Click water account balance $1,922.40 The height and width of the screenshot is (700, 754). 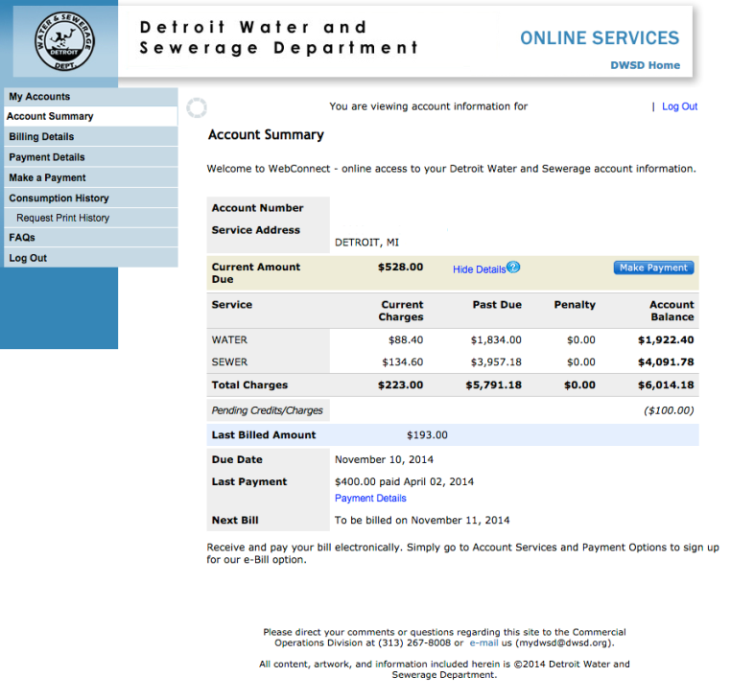(x=666, y=339)
